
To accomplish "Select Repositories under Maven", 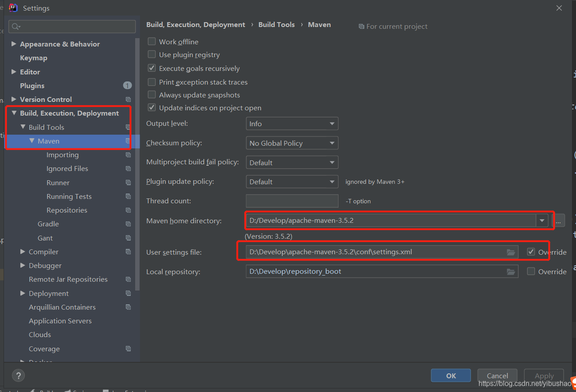I will coord(66,210).
